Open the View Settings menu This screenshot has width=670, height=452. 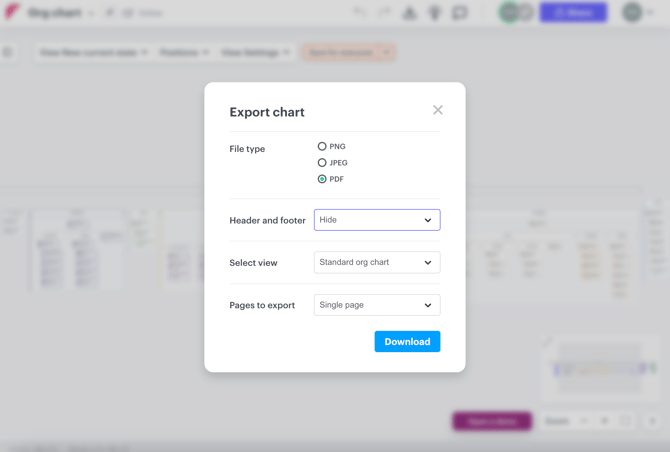[256, 53]
